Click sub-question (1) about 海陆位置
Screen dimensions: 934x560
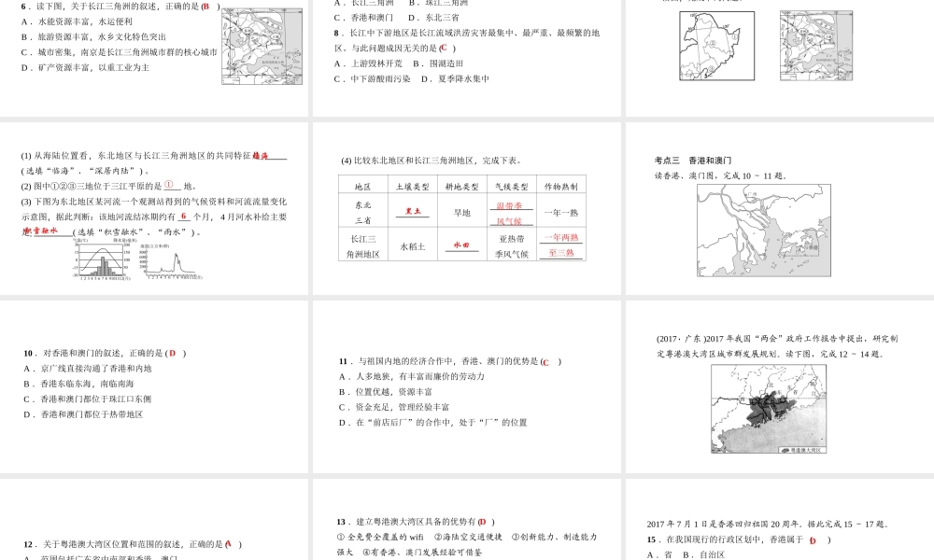(x=154, y=163)
